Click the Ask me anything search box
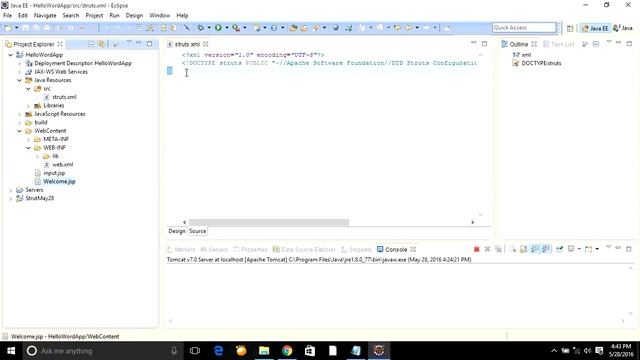 [x=102, y=351]
